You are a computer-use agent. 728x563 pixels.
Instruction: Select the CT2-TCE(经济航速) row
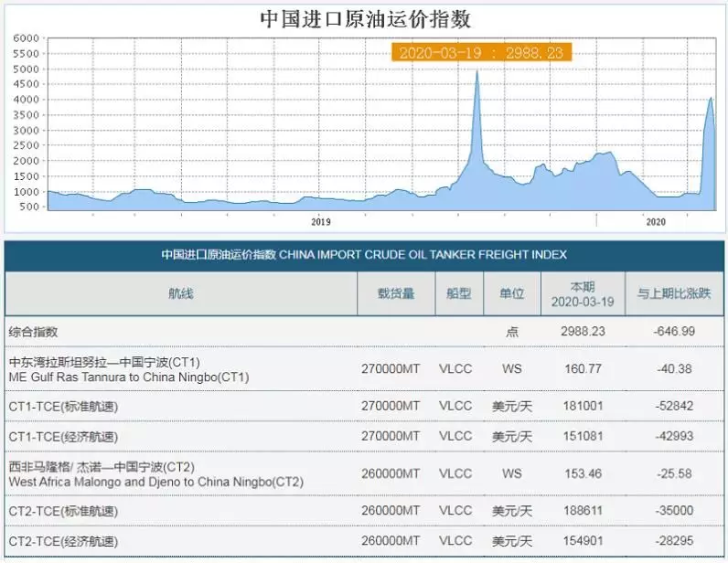point(364,541)
